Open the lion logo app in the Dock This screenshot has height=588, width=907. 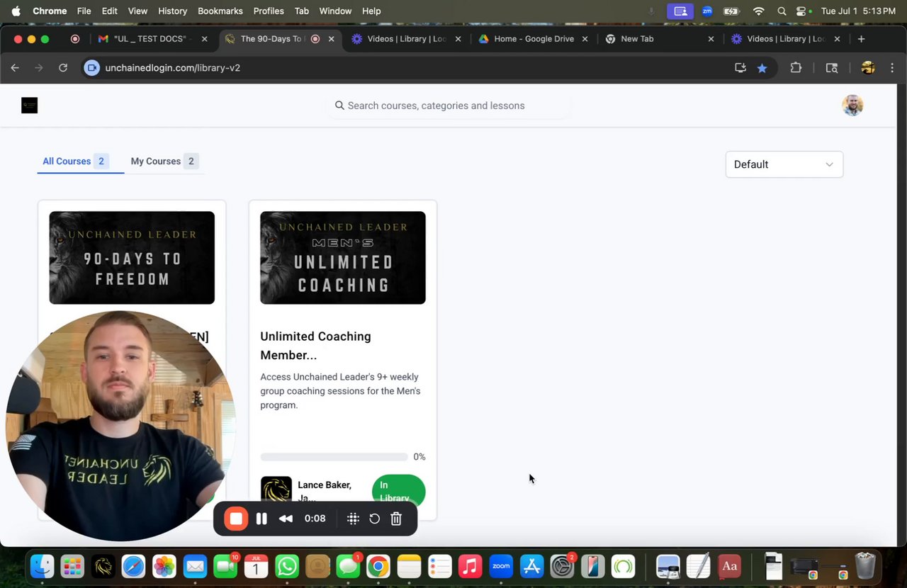click(x=103, y=566)
